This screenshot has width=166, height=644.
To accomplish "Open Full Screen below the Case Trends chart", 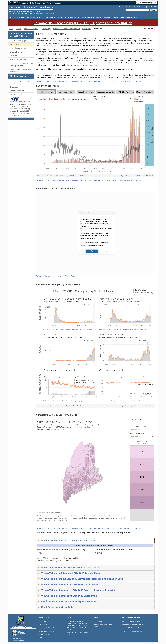I will (148, 175).
